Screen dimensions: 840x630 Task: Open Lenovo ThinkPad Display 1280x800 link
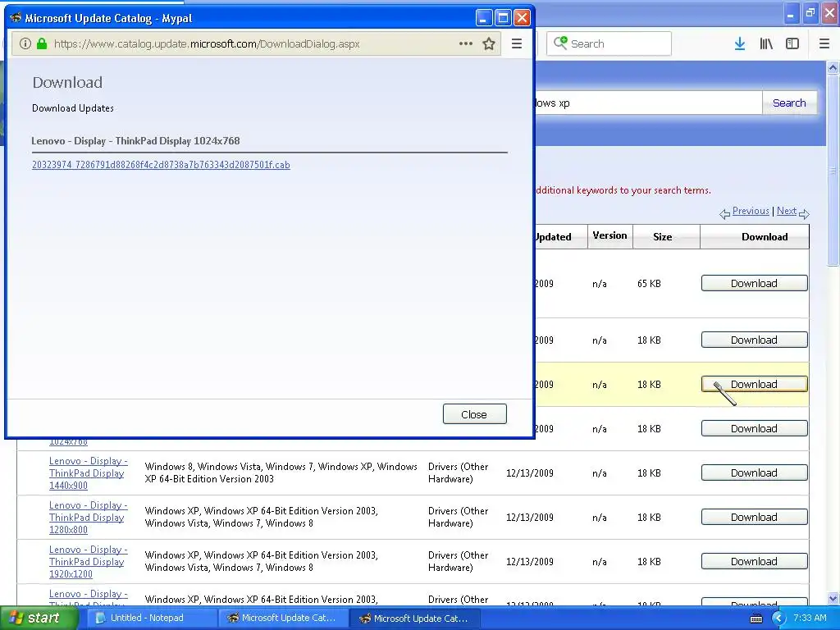(88, 518)
